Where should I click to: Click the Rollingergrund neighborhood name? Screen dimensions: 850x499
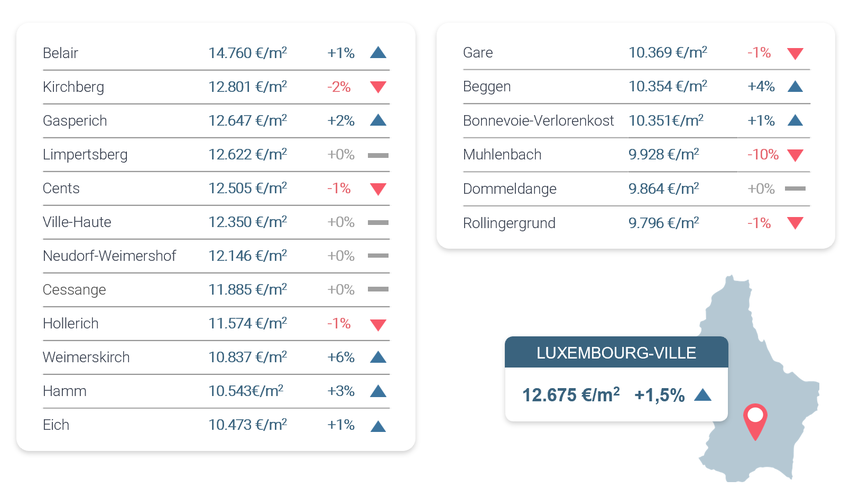coord(509,223)
